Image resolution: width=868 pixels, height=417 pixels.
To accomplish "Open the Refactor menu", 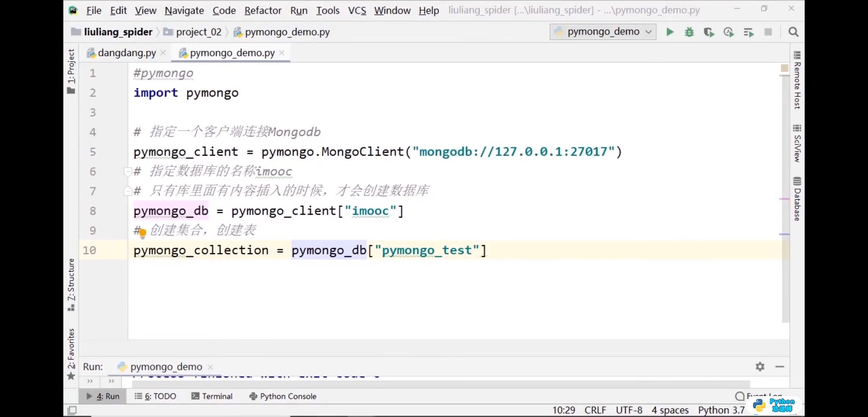I will (x=263, y=10).
